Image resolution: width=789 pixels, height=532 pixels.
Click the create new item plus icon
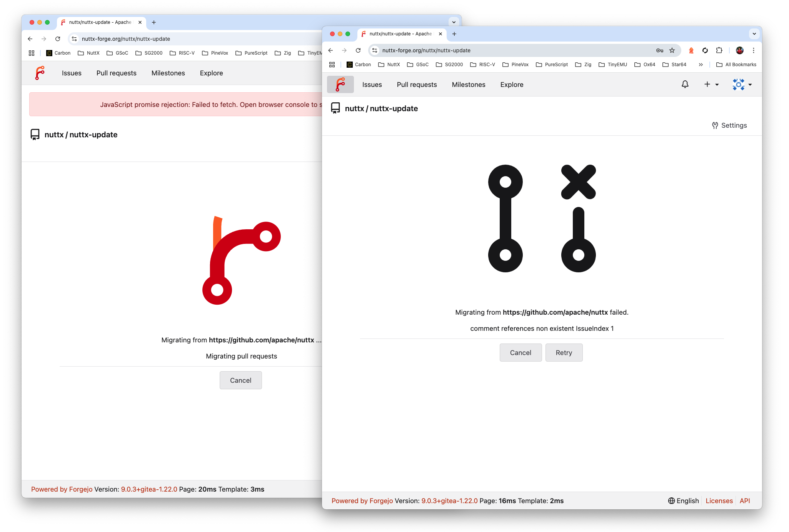tap(708, 84)
